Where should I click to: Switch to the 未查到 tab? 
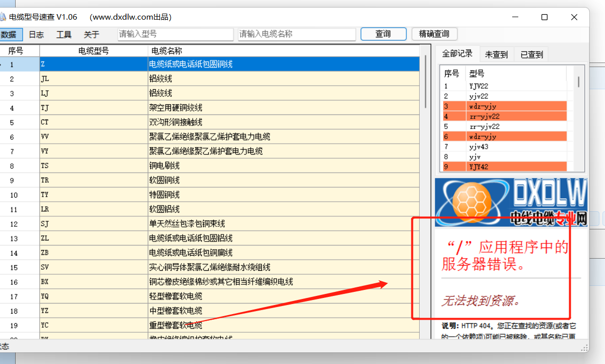click(496, 54)
